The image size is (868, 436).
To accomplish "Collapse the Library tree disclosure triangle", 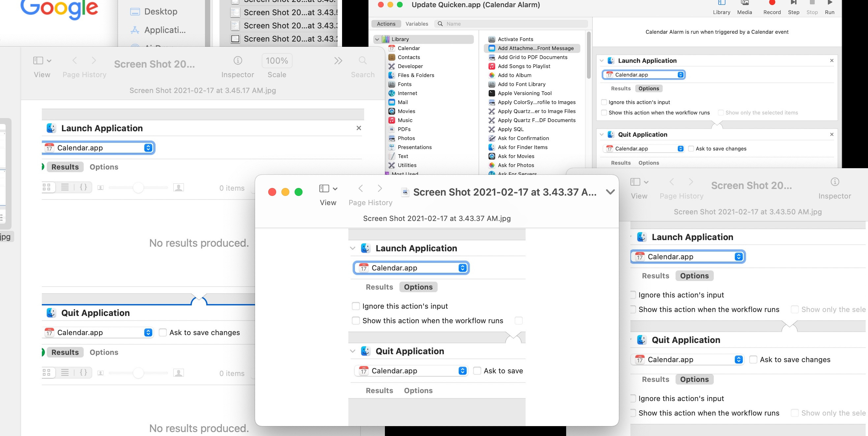I will pos(377,39).
